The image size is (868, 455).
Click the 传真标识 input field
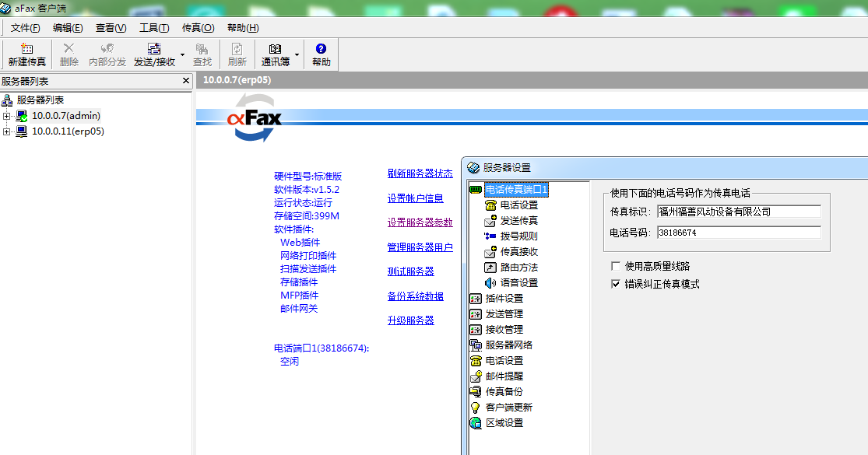(739, 212)
